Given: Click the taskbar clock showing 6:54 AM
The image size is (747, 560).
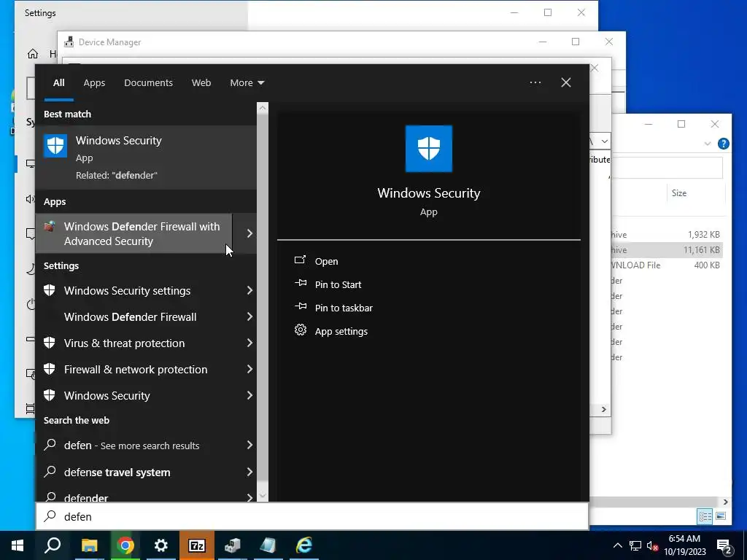Looking at the screenshot, I should click(x=684, y=545).
